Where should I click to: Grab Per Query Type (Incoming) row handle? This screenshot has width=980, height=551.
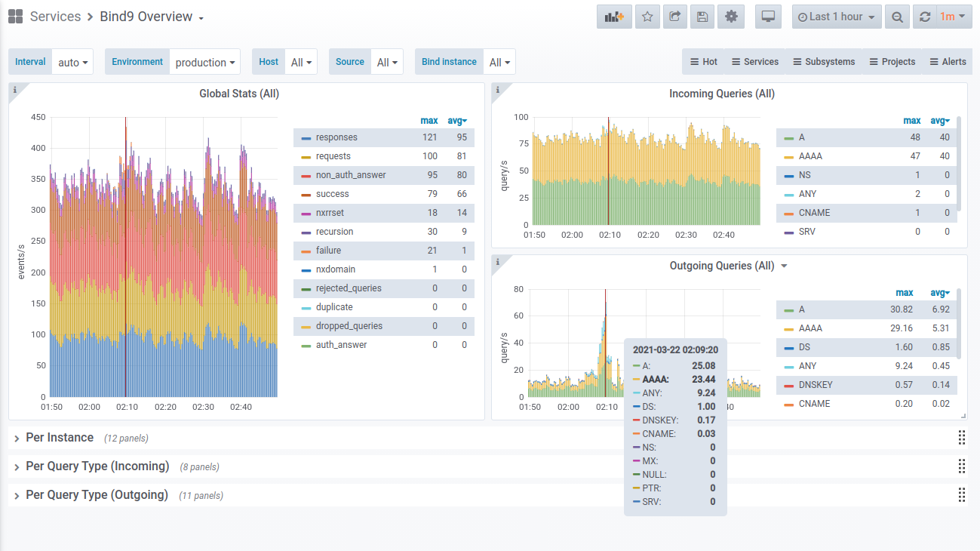(x=962, y=466)
